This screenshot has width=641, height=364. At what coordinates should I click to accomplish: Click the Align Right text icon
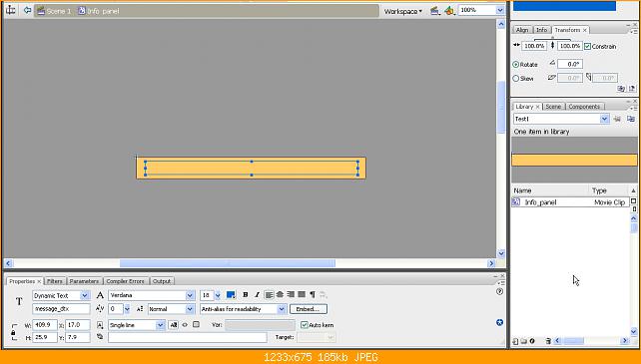[291, 294]
